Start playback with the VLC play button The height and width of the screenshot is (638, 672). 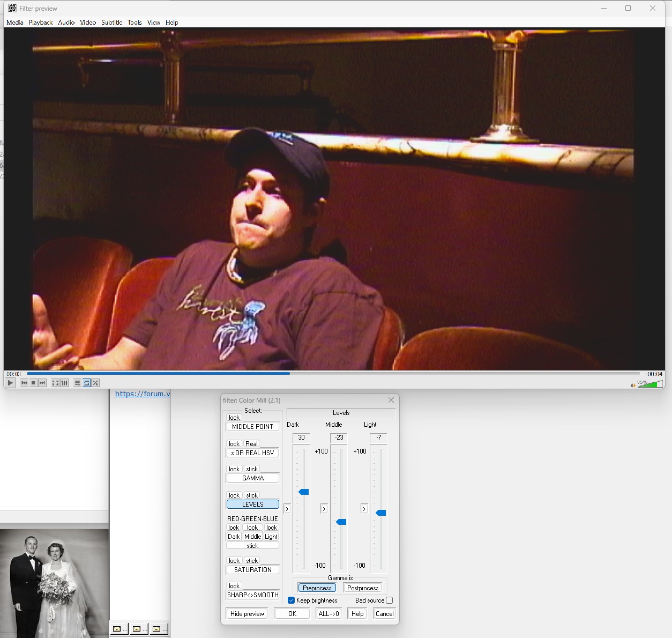[10, 383]
